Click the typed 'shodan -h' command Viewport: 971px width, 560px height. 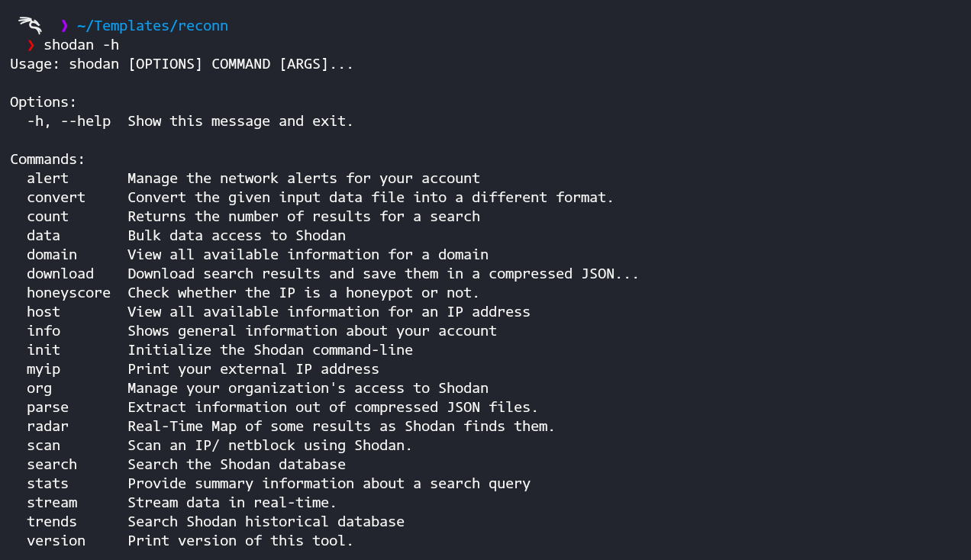pos(81,45)
